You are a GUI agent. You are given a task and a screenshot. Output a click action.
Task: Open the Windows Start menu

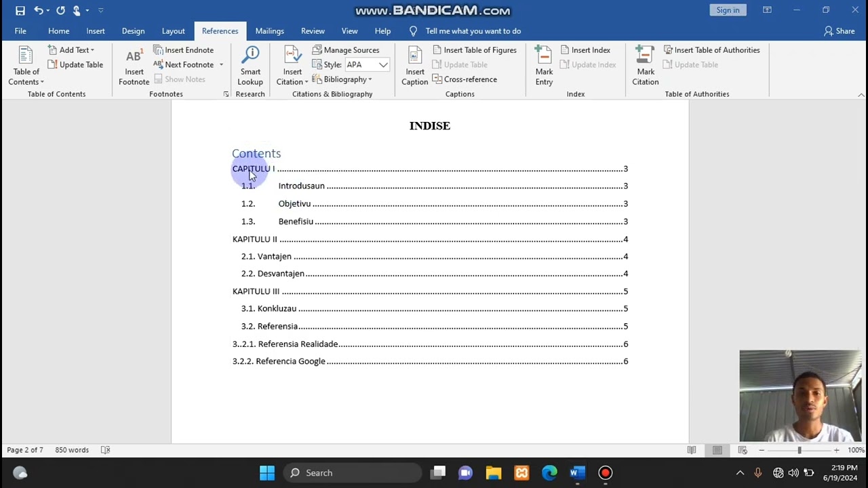[267, 473]
